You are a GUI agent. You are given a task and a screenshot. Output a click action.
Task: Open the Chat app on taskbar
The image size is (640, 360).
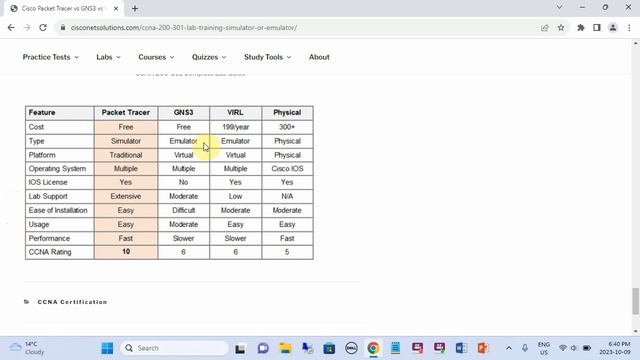pos(263,348)
